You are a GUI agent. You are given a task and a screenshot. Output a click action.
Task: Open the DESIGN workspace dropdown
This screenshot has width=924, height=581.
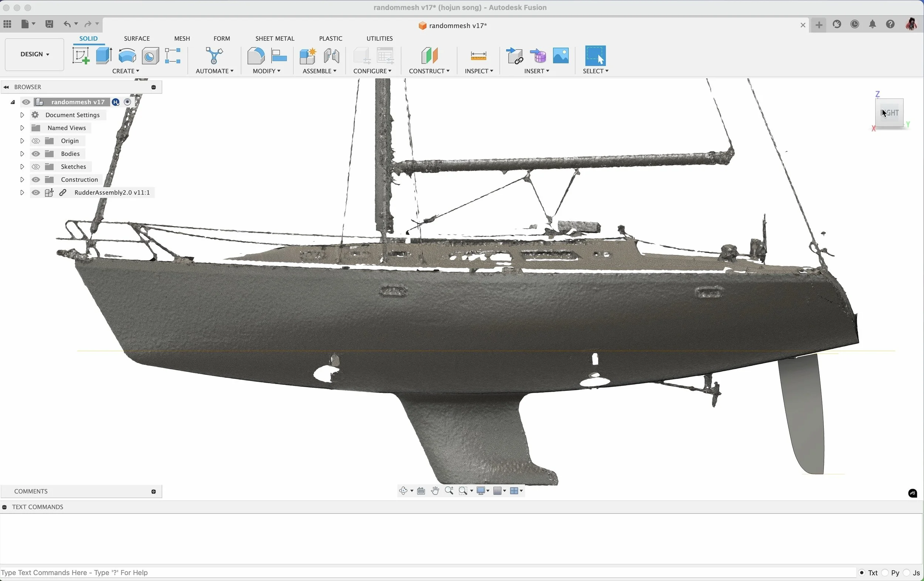point(34,54)
